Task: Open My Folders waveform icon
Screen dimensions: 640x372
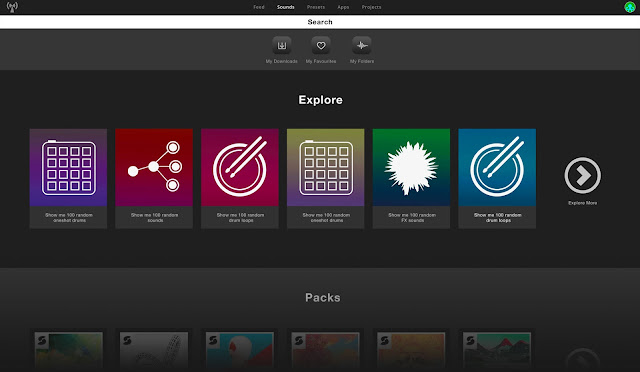Action: [362, 45]
